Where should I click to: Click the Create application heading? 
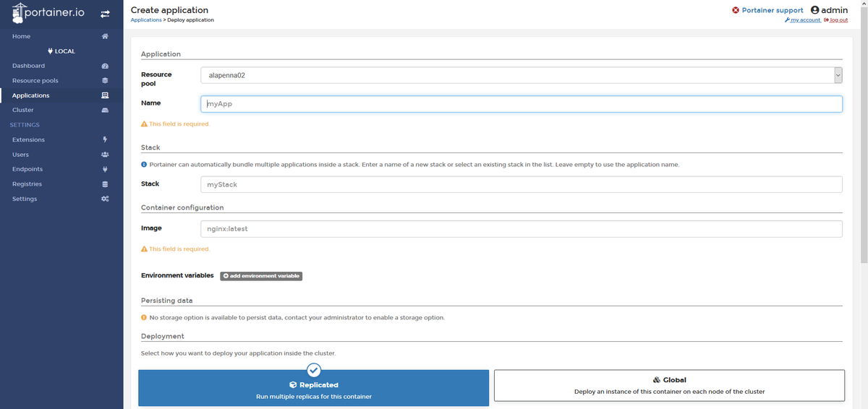(169, 10)
